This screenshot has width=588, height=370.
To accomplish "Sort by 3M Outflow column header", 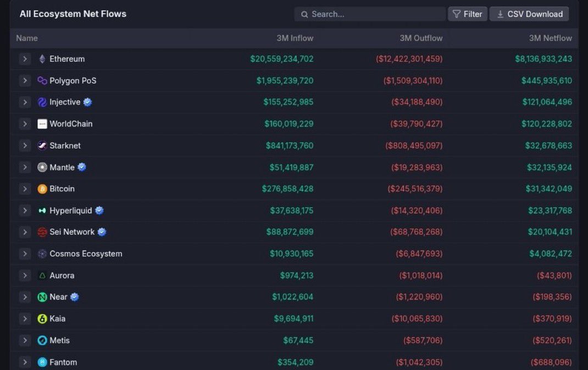I will [421, 38].
